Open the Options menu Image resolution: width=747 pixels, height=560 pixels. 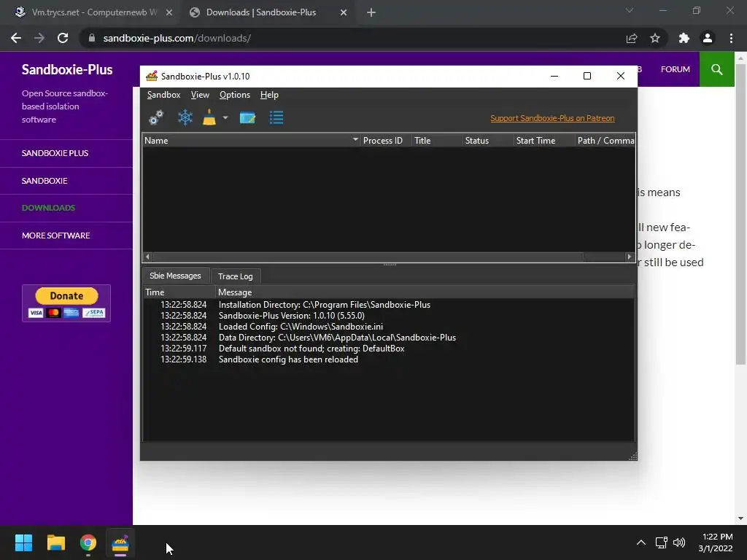[x=234, y=95]
